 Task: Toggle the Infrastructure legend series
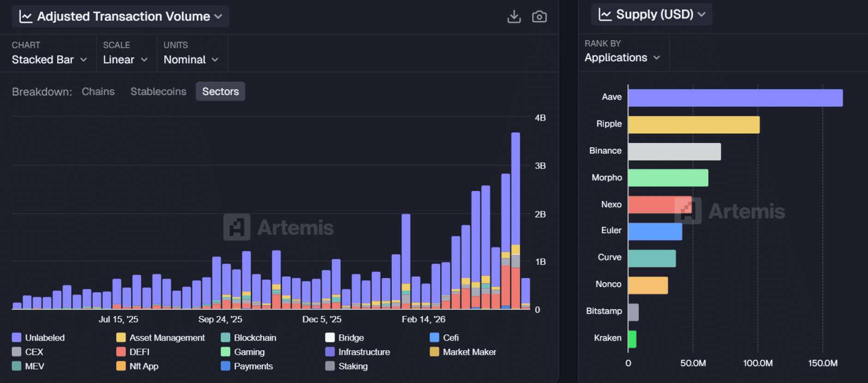point(358,352)
